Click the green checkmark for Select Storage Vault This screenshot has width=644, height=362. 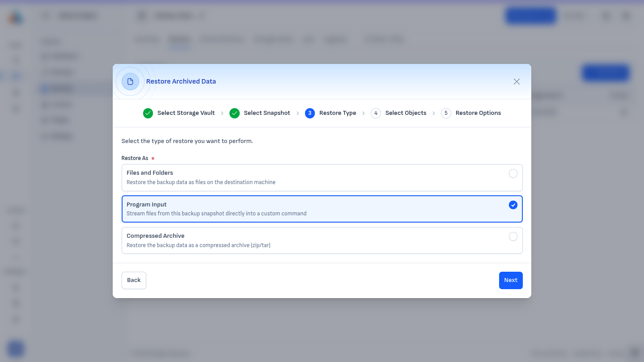coord(148,113)
